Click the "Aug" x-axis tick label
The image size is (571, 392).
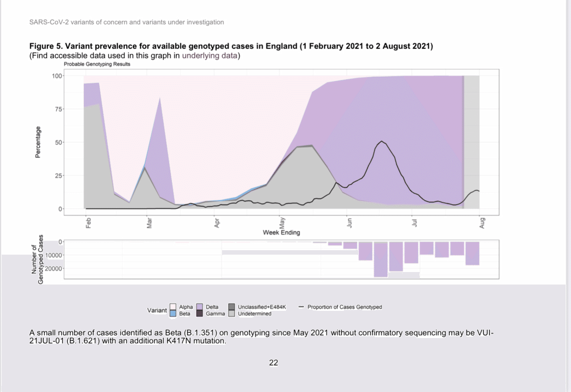tap(482, 223)
